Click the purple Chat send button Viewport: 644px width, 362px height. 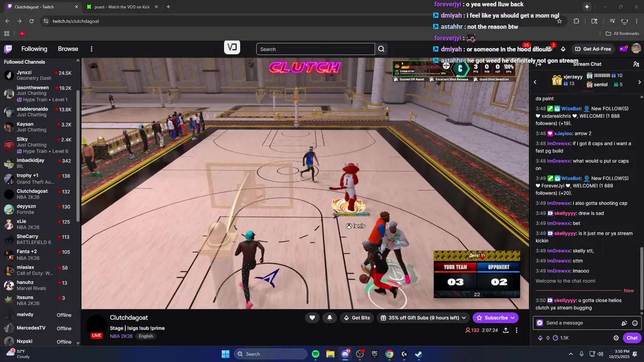coord(632,338)
